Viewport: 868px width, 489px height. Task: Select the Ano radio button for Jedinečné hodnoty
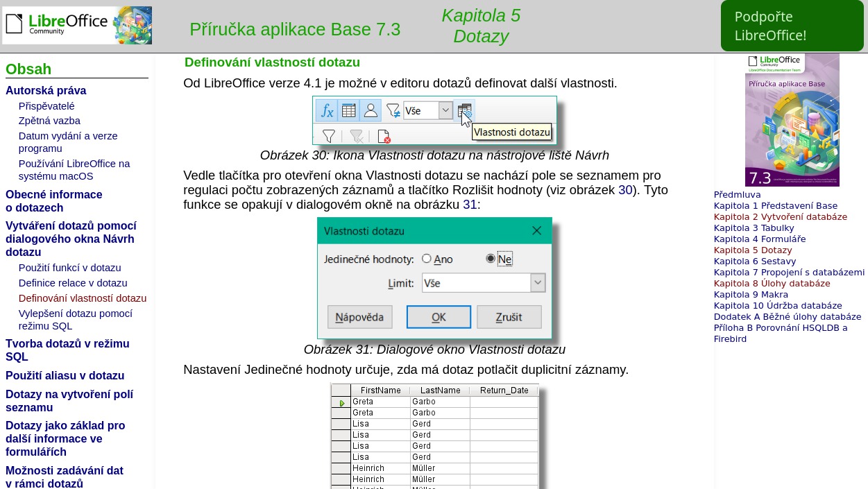coord(427,259)
